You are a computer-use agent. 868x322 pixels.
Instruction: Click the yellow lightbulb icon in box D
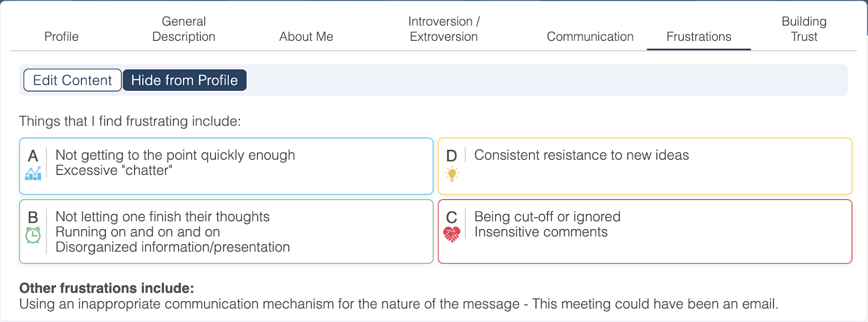[452, 174]
